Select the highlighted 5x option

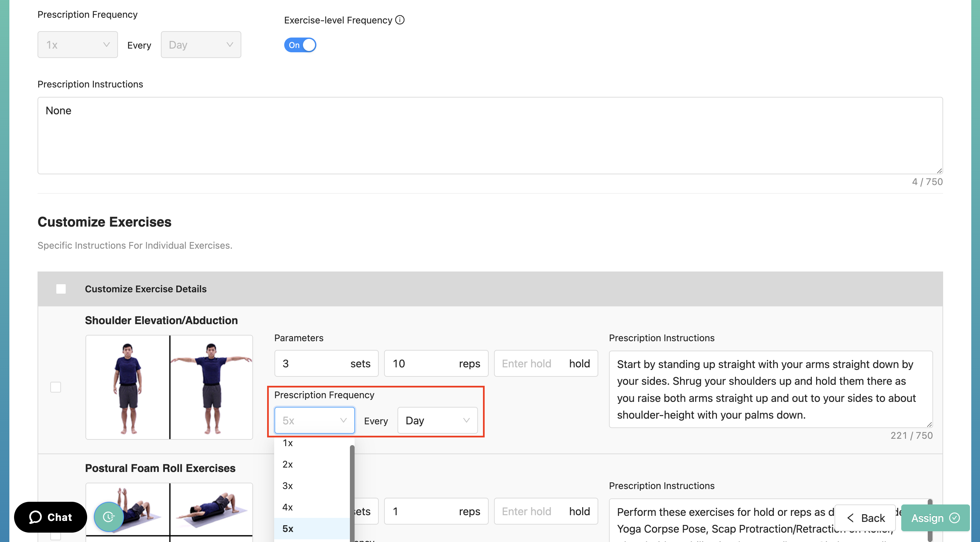click(288, 528)
